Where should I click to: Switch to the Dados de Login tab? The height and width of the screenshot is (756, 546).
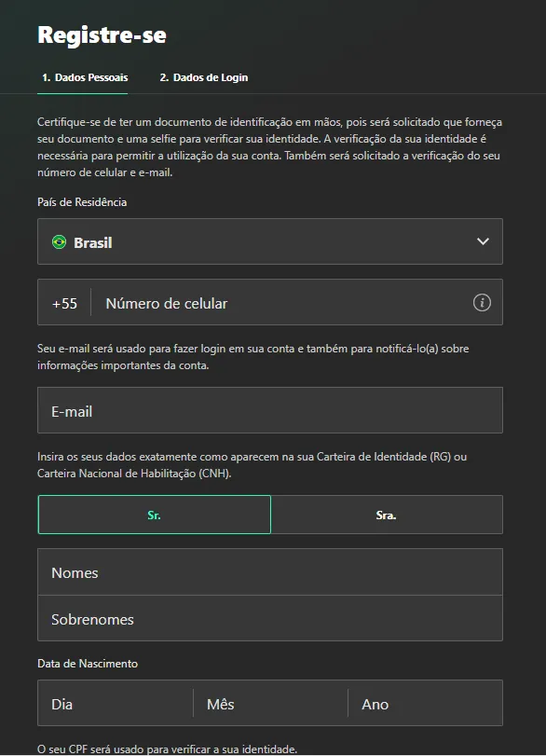tap(202, 78)
